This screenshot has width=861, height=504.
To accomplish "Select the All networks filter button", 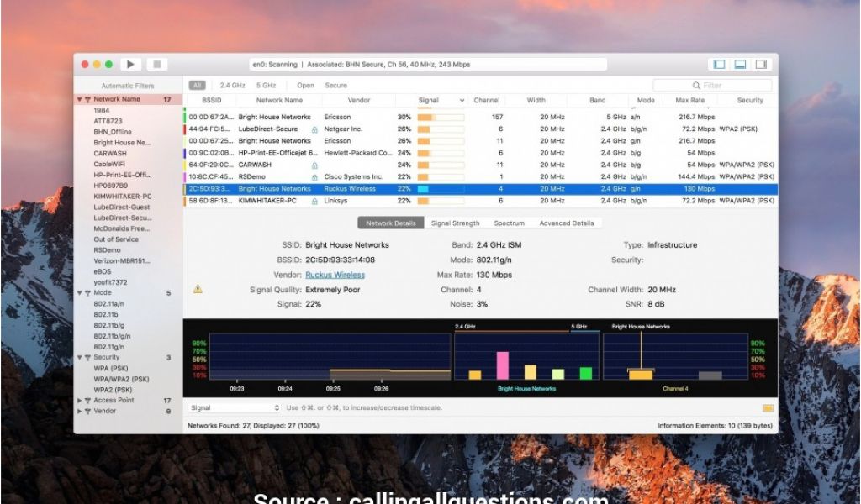I will click(197, 85).
